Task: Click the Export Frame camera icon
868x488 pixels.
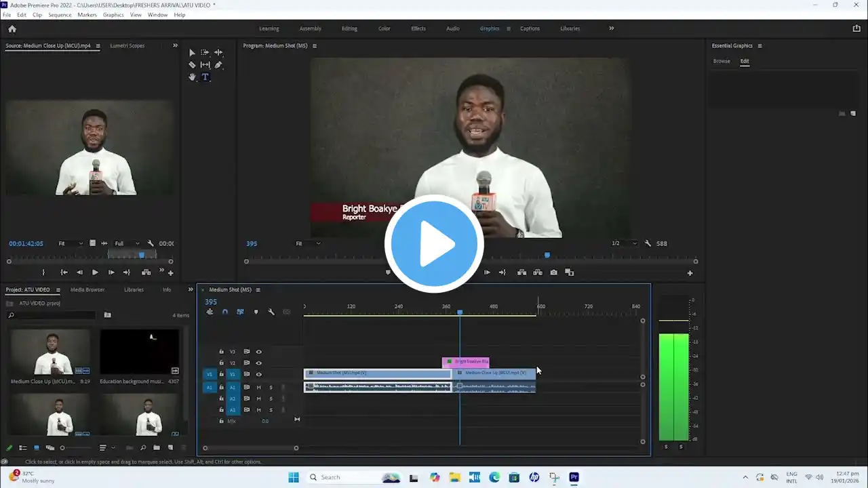Action: tap(554, 272)
